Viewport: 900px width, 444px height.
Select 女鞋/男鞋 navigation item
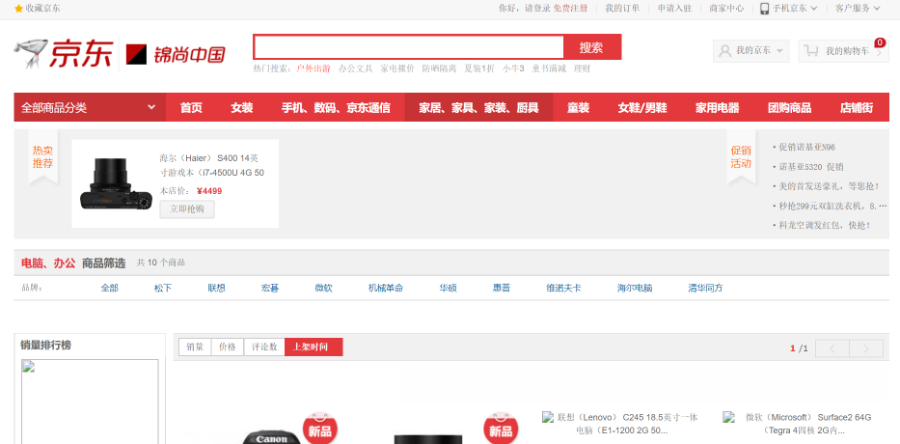pyautogui.click(x=642, y=108)
